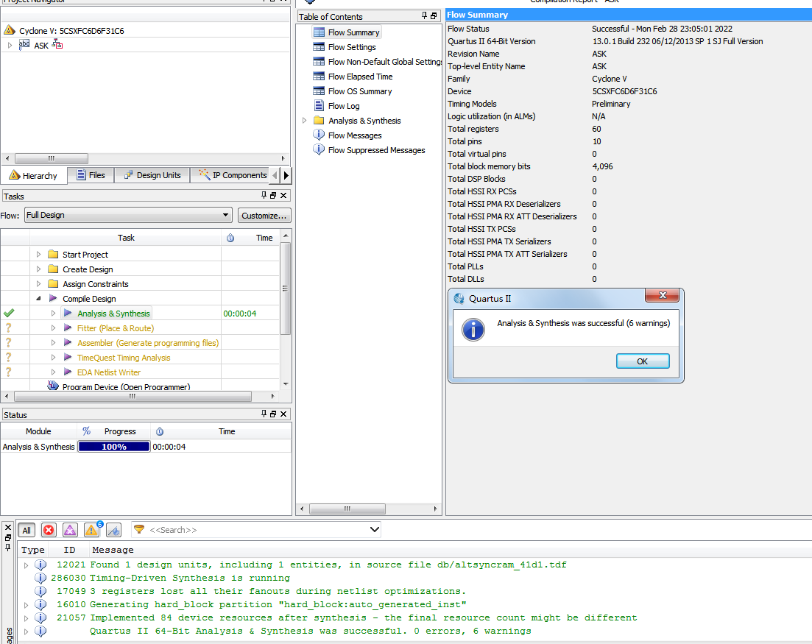Open Program Device (Open Programmer) task

click(x=127, y=386)
